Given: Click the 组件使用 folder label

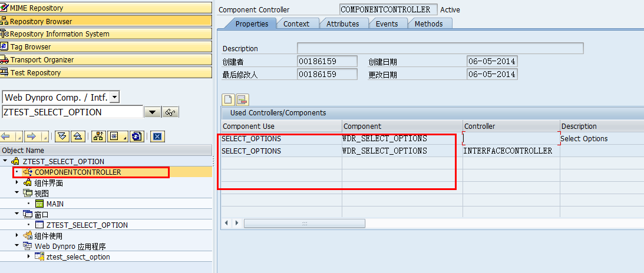Looking at the screenshot, I should 48,236.
